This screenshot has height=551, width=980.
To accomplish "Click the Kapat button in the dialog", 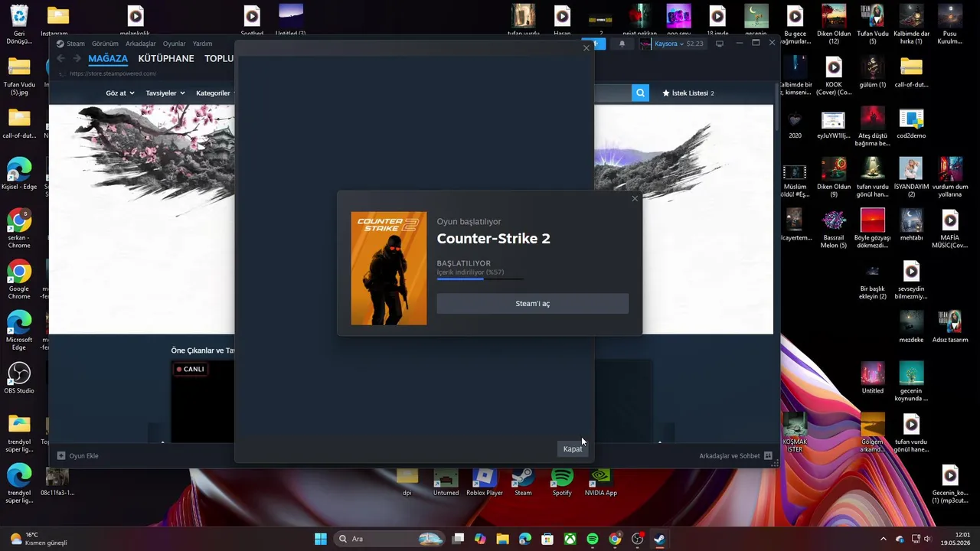I will (x=573, y=449).
